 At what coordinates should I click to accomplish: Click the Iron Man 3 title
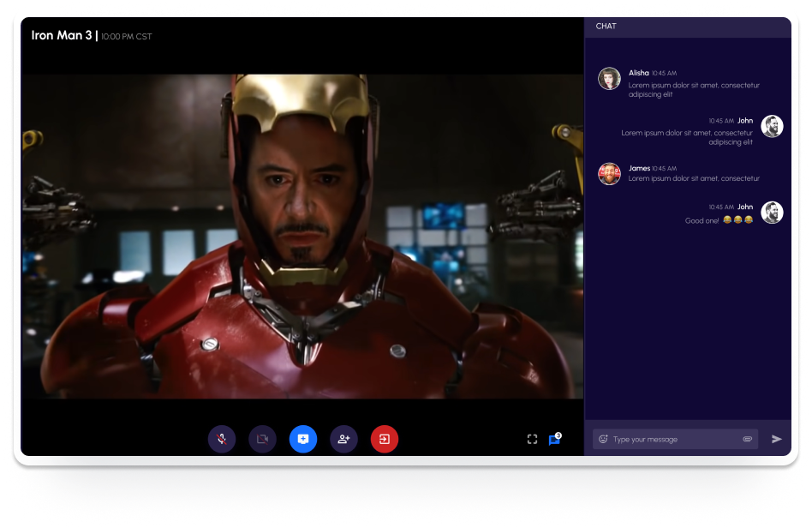click(62, 35)
